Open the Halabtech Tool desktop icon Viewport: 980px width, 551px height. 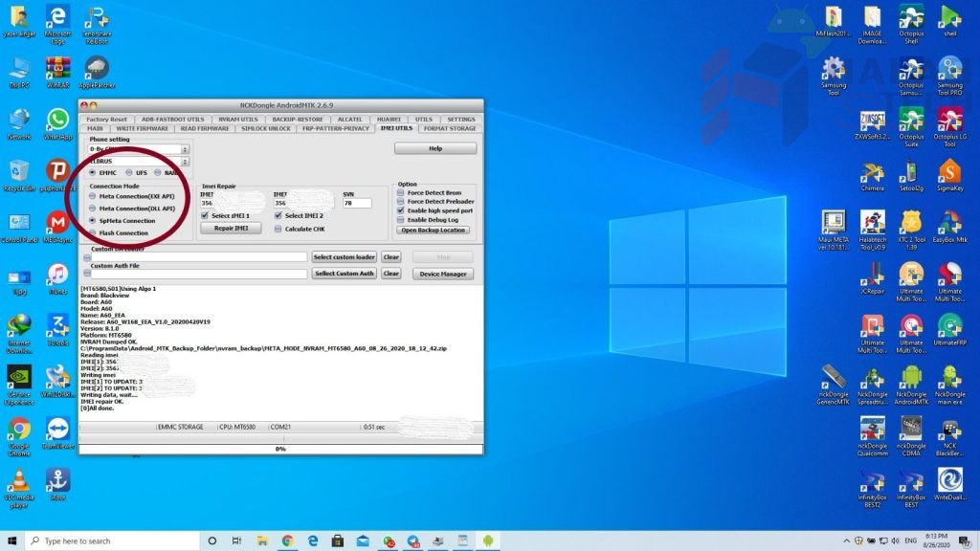coord(872,230)
